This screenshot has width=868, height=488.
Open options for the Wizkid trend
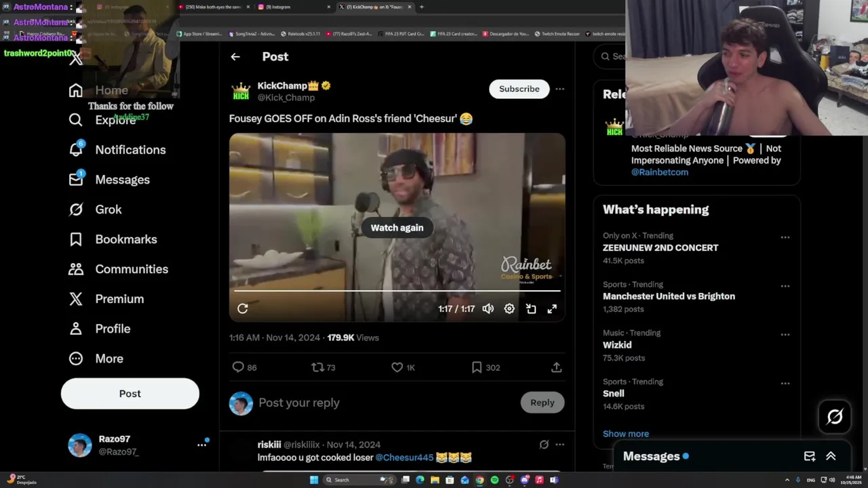pyautogui.click(x=785, y=335)
